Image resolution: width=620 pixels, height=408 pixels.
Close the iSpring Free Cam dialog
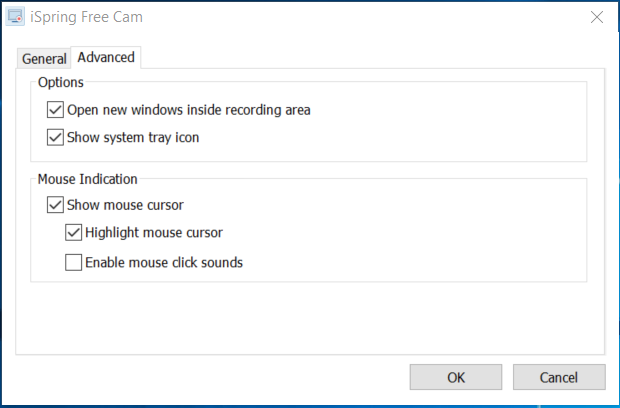point(597,17)
